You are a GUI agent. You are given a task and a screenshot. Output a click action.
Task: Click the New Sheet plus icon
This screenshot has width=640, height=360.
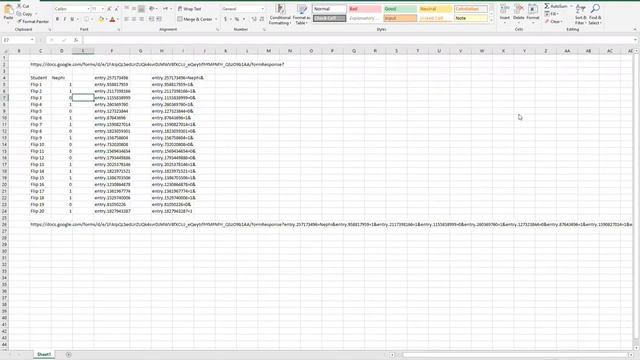69,355
